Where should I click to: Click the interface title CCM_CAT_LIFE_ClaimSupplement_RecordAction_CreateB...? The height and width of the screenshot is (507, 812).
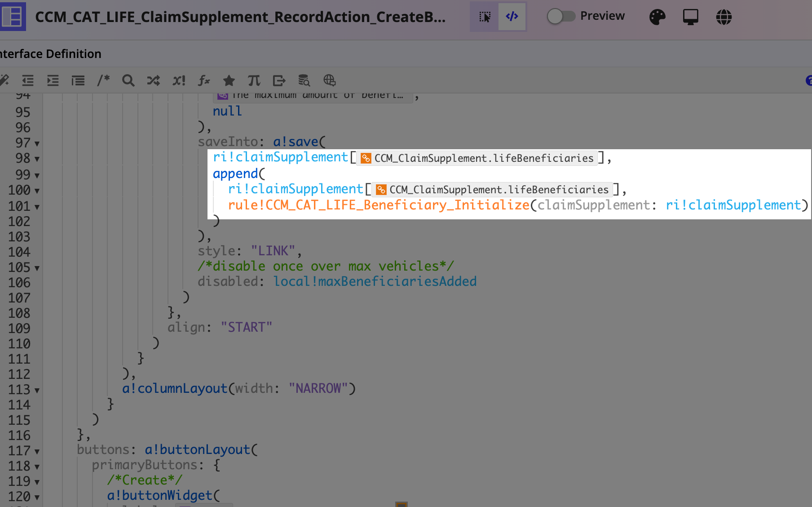coord(240,17)
